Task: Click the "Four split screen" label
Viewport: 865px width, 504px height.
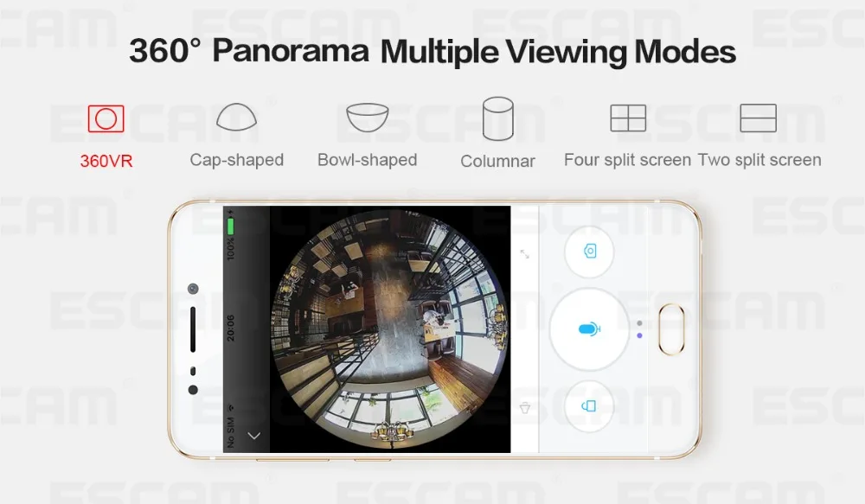Action: point(627,160)
